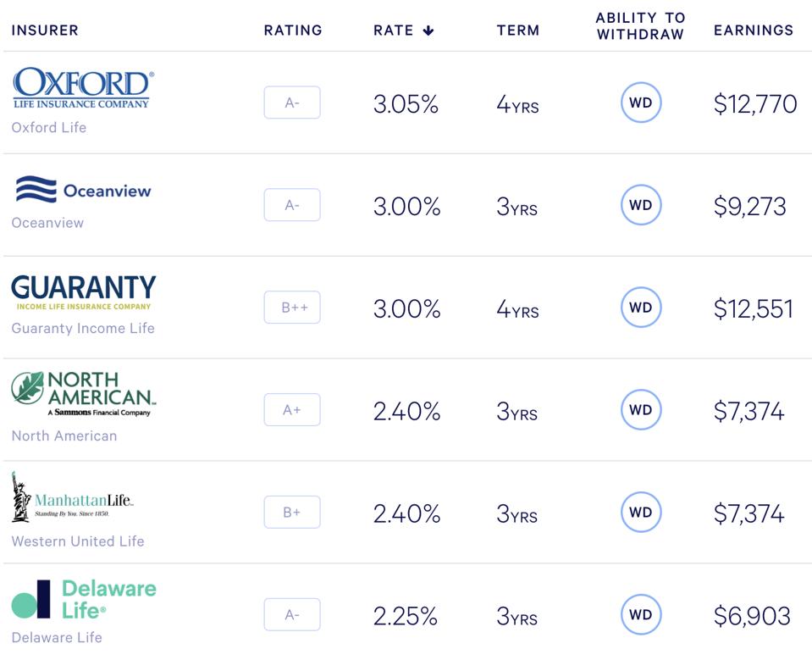Sort the table by TERM column

[x=518, y=30]
